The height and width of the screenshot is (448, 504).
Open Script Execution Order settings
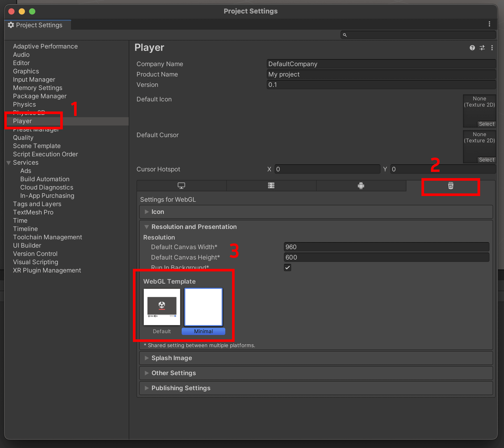click(45, 154)
